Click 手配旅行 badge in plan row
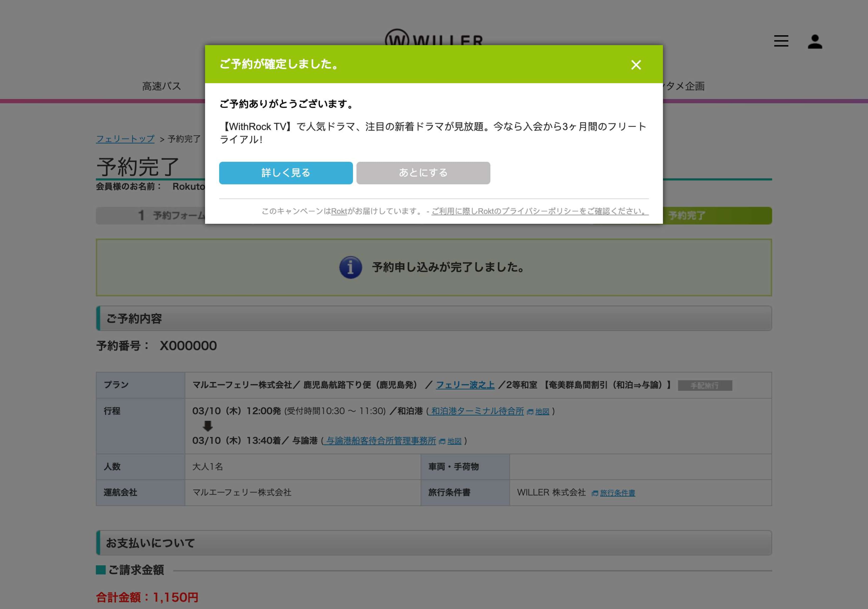Screen dimensions: 868x609 click(705, 386)
